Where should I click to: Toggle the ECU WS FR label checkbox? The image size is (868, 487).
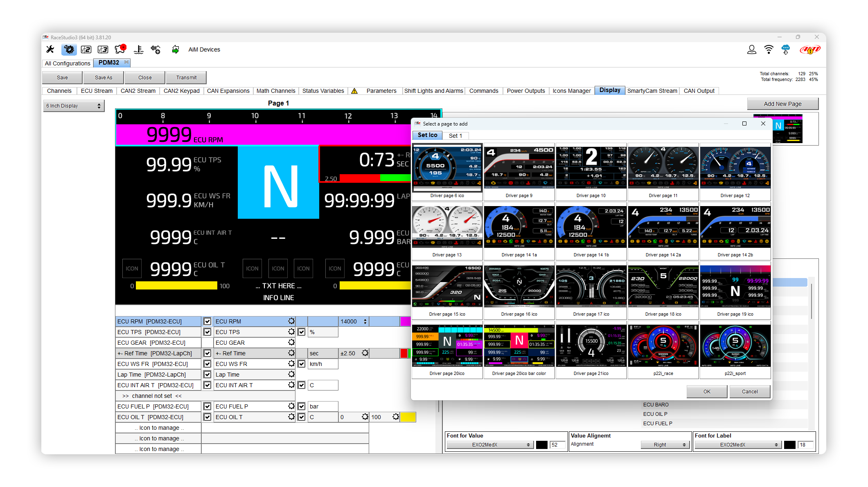[x=207, y=364]
